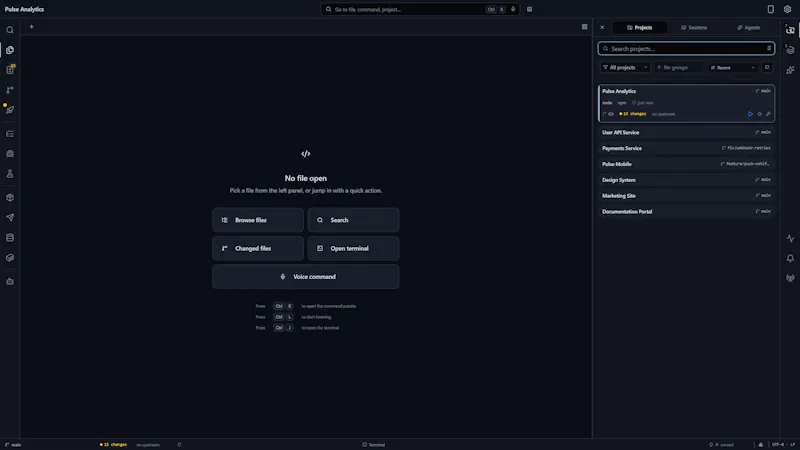Click the second icon in the right rail
The image size is (800, 450).
pos(790,50)
